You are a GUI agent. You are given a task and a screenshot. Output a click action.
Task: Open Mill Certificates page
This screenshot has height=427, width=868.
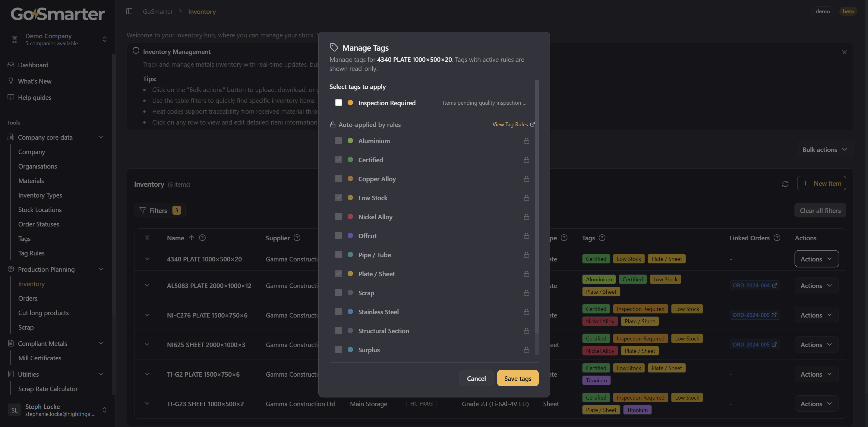40,358
